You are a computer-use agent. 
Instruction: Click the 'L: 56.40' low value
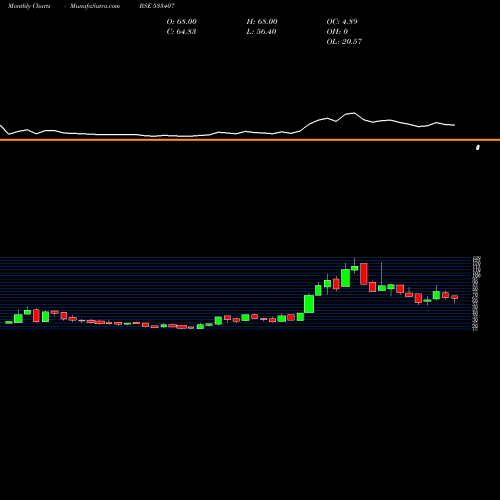(262, 32)
